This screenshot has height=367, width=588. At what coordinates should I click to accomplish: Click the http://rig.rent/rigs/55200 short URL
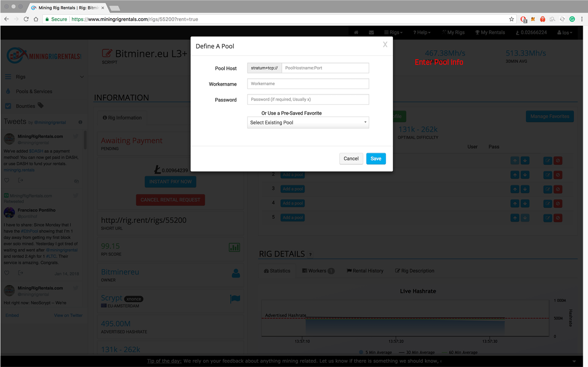(144, 220)
